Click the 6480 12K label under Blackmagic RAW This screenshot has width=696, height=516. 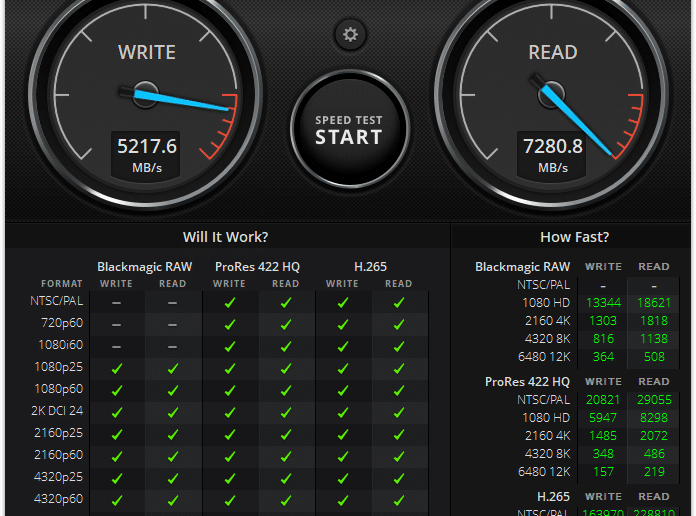[544, 357]
